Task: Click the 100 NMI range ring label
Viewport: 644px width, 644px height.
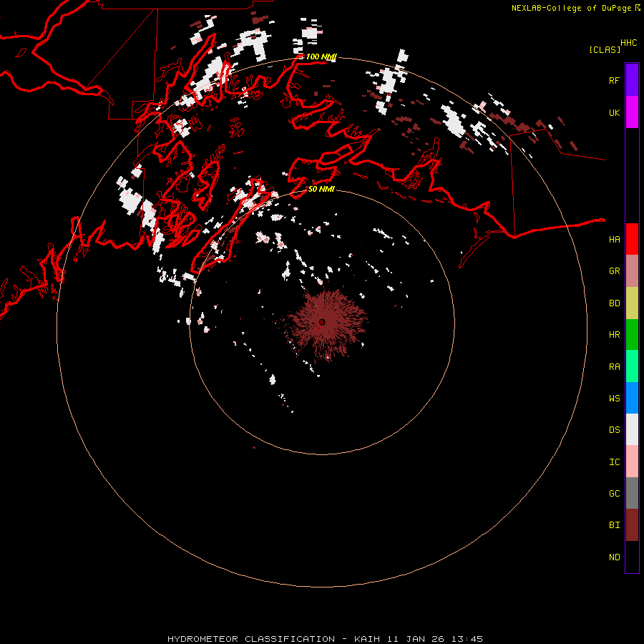Action: click(x=321, y=57)
